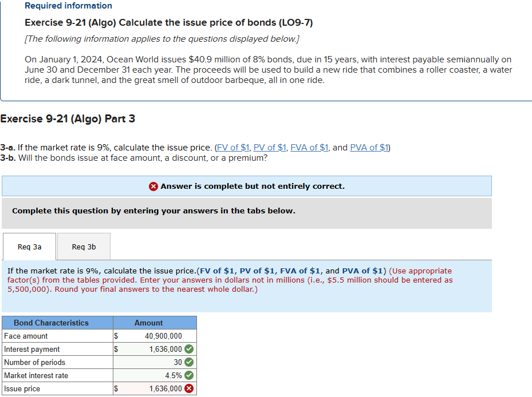Click the green checkmark beside Market interest rate
Viewport: 532px width, 397px height.
click(190, 375)
